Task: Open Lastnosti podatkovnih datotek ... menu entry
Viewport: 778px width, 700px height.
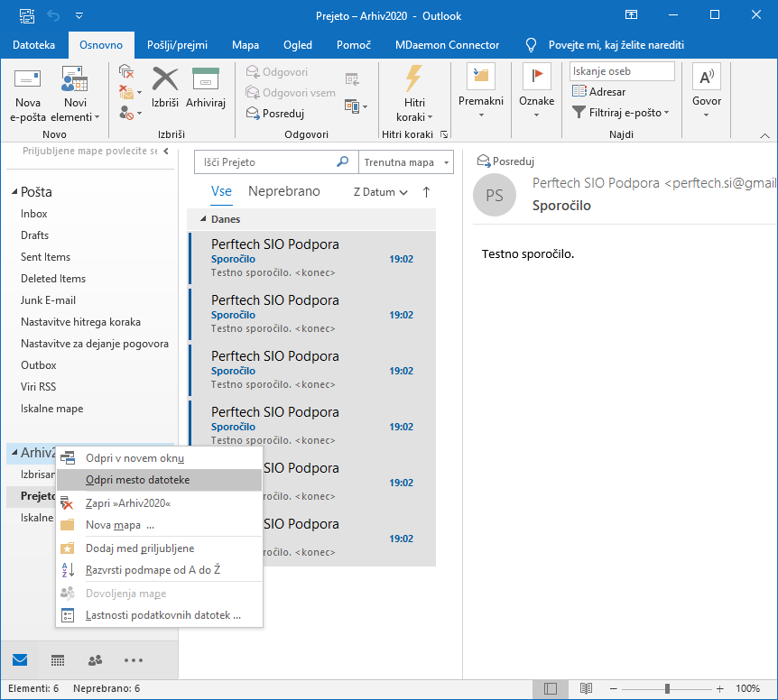Action: coord(159,615)
